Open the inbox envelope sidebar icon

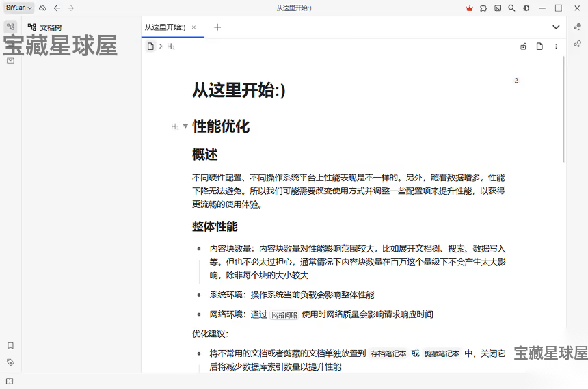10,61
